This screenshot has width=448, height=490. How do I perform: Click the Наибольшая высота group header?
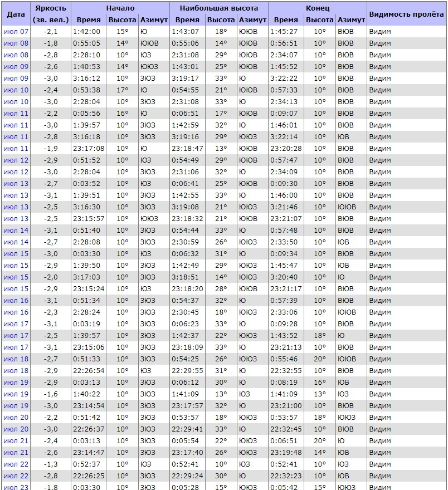coord(219,8)
